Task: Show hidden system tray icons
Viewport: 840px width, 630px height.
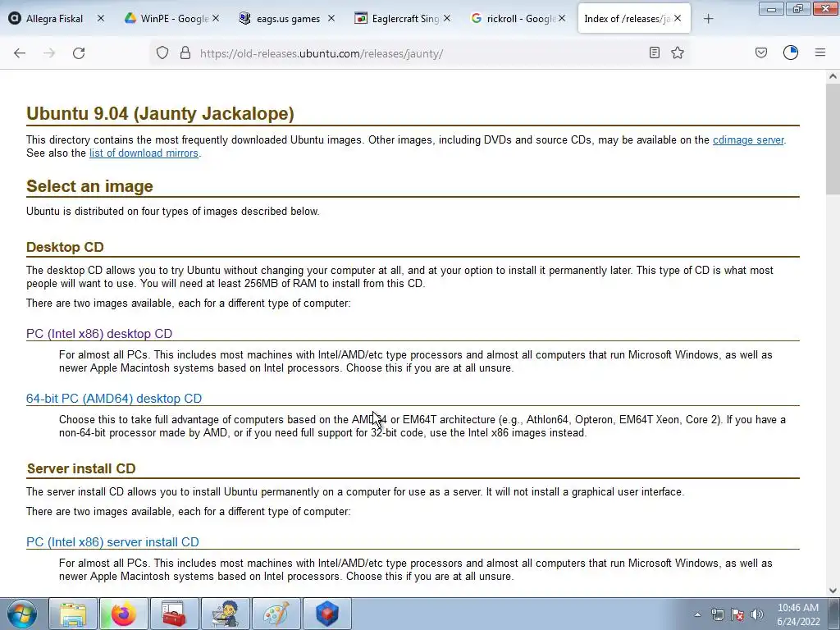Action: tap(697, 614)
